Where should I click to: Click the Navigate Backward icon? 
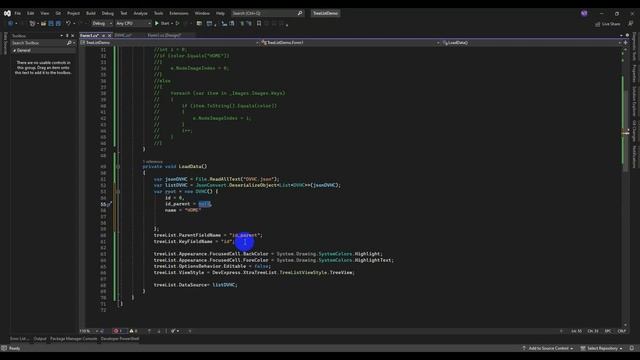[11, 24]
